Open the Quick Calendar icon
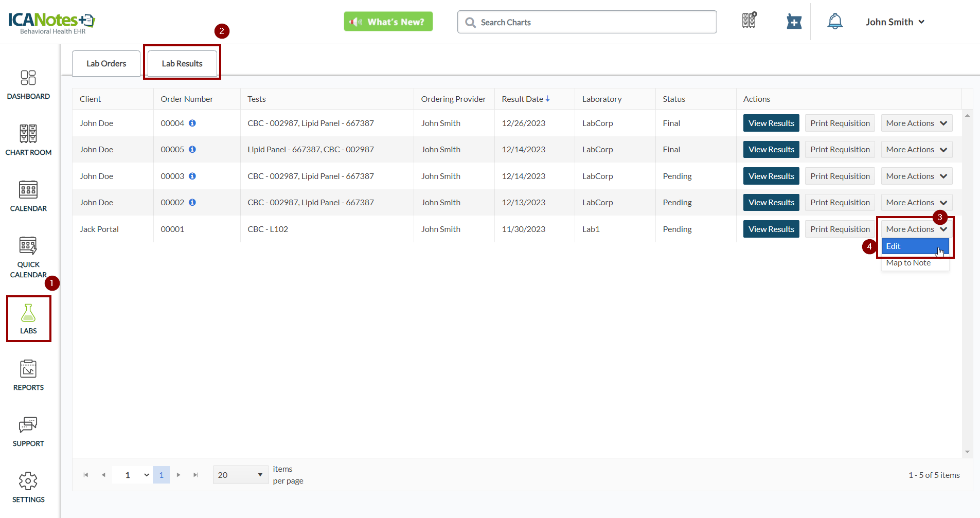980x518 pixels. pyautogui.click(x=28, y=246)
